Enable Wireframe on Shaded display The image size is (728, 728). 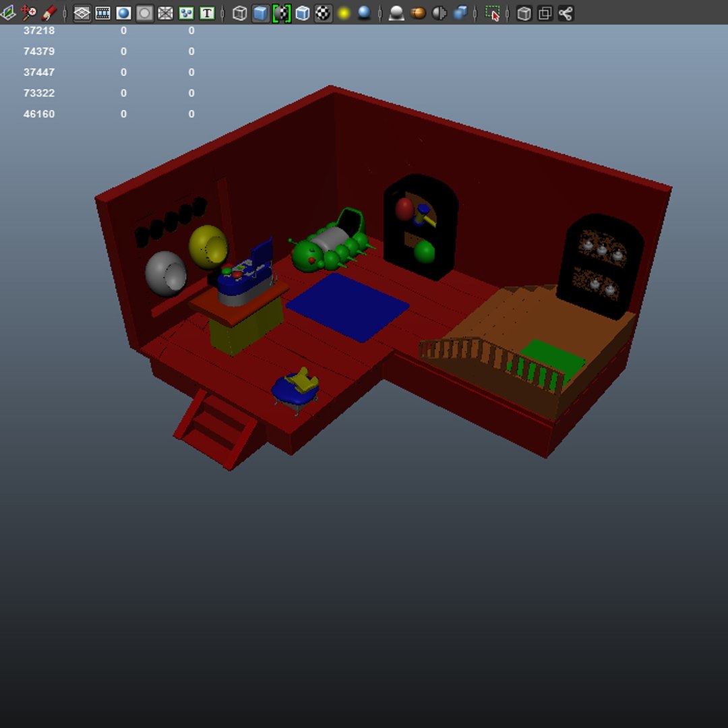coord(302,13)
